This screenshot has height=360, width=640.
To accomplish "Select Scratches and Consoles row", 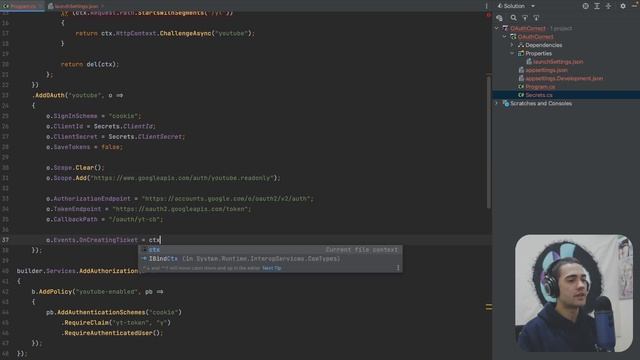I will [540, 103].
